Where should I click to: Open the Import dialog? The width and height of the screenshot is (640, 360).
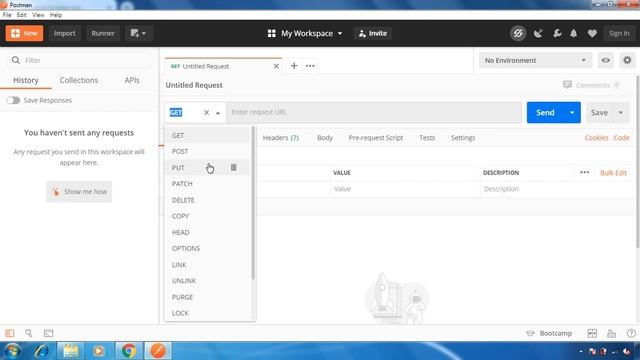click(64, 33)
